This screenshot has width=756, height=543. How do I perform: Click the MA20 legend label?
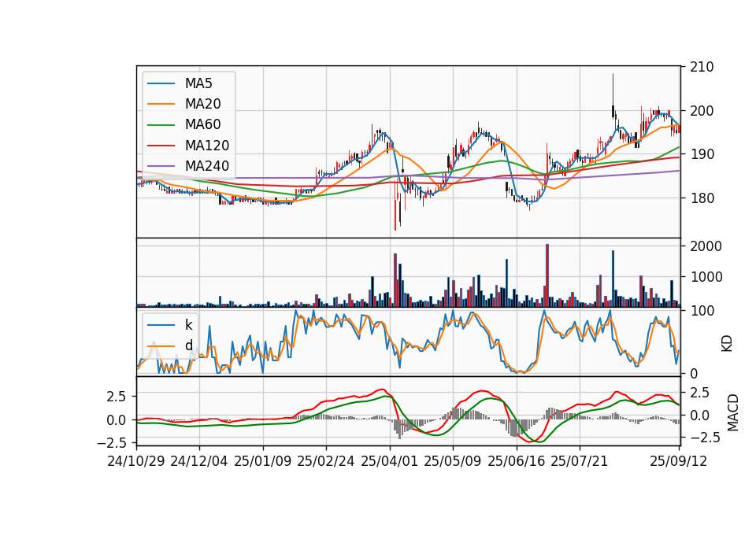(x=202, y=104)
